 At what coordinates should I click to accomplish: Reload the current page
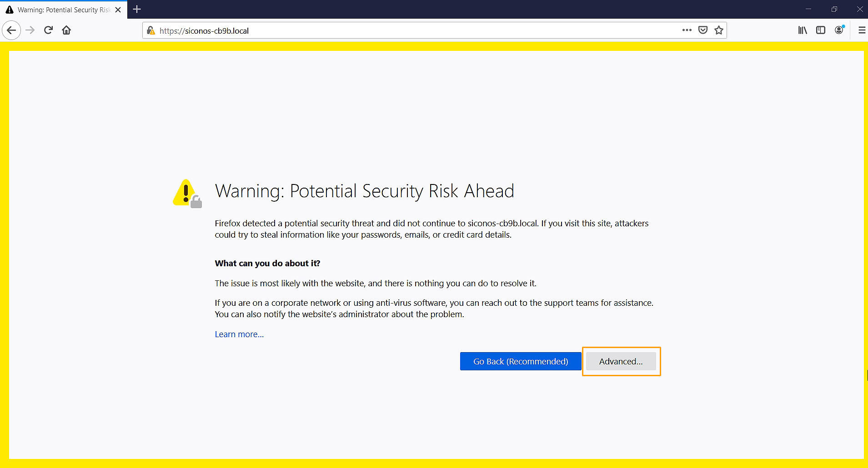49,30
